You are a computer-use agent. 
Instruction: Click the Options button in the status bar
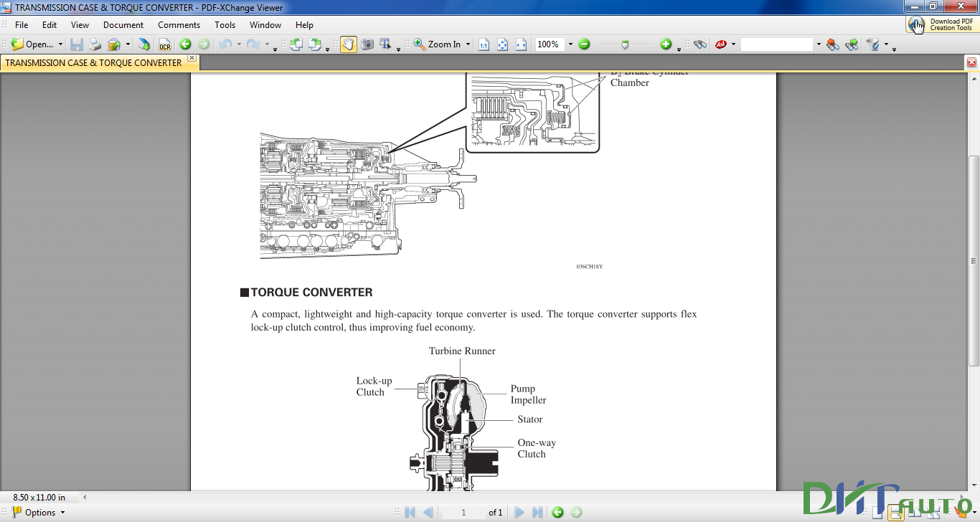(x=39, y=512)
